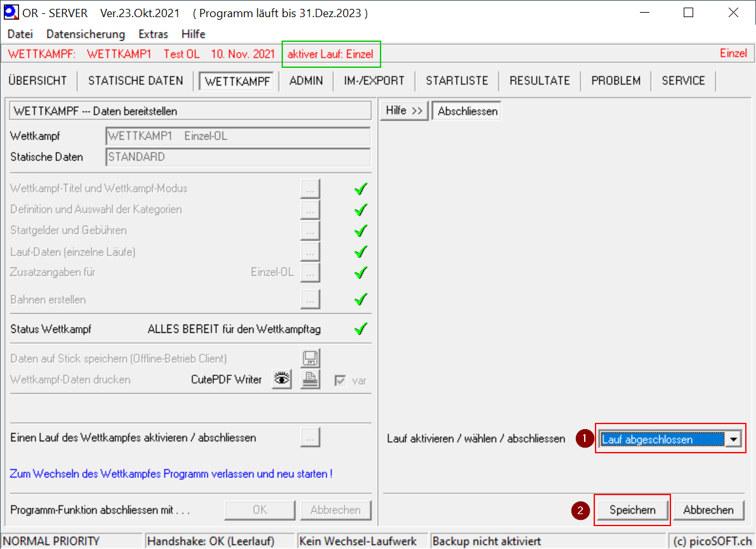Switch to the RESULTATE tab

[x=540, y=81]
